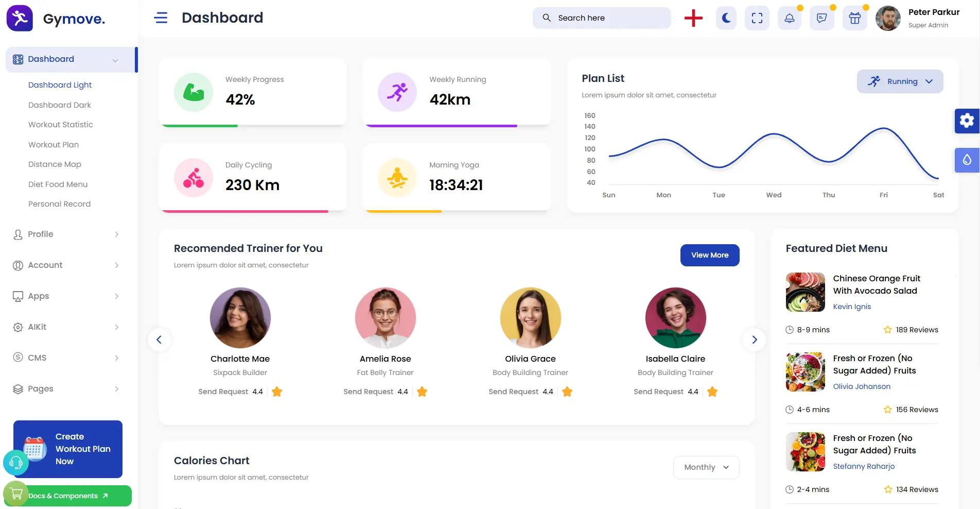Click the green shopping cart icon
980x509 pixels.
click(x=16, y=494)
